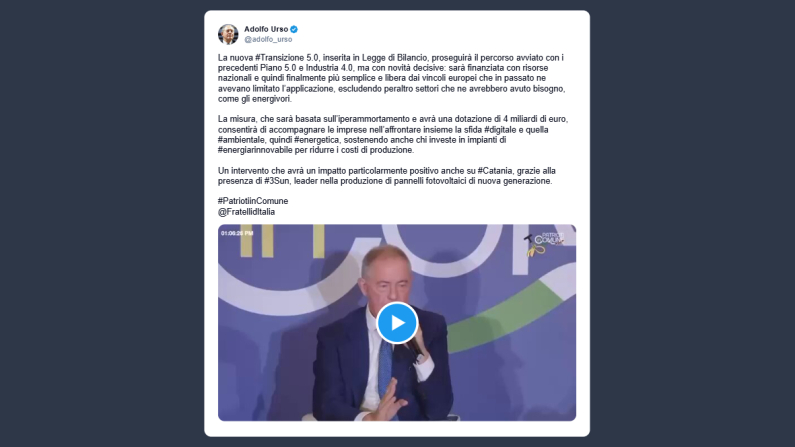Click the Patrioti in Comune logo watermark
The width and height of the screenshot is (795, 447).
544,243
